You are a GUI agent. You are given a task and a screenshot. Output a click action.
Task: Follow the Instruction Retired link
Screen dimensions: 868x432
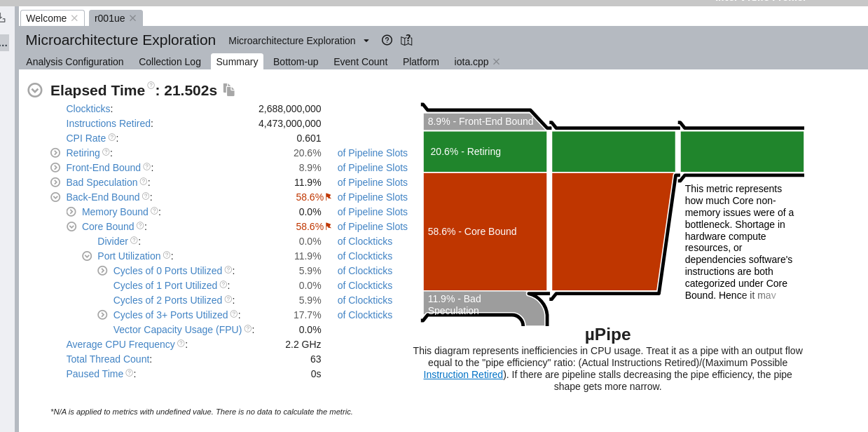(x=463, y=374)
